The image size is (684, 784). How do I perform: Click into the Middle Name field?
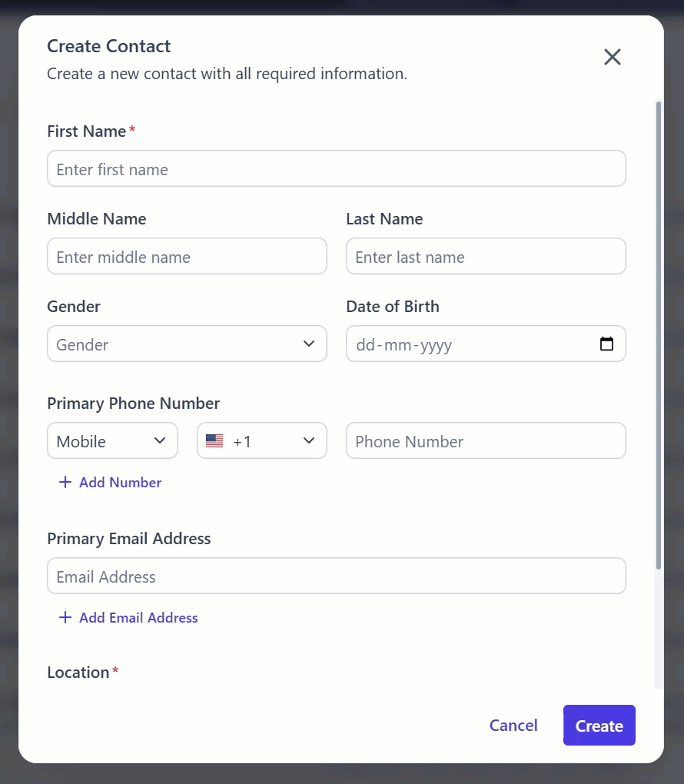coord(187,256)
